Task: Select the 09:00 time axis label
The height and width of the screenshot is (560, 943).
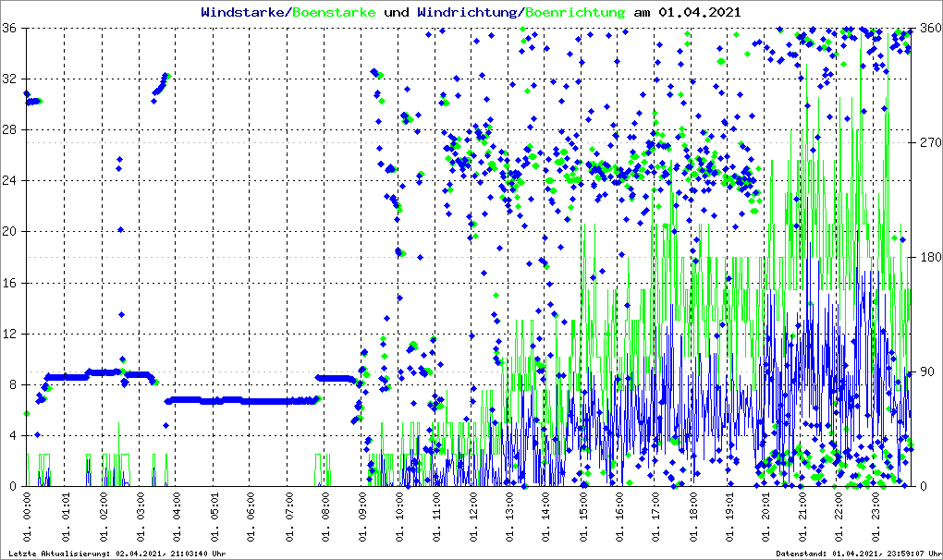Action: click(x=362, y=518)
